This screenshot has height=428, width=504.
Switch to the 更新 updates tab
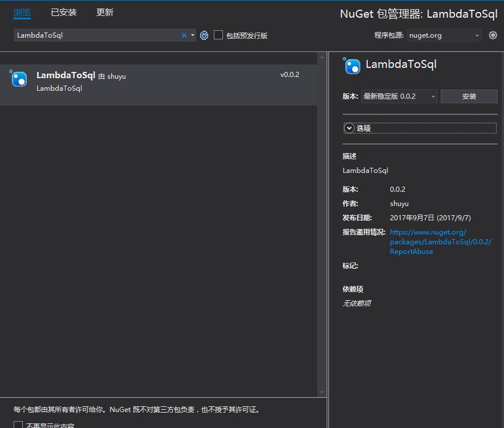coord(105,13)
